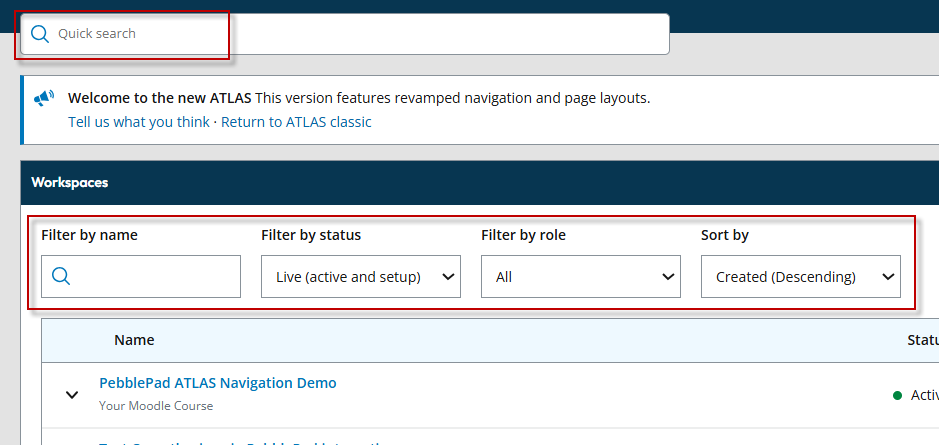Click the megaphone announcement icon
939x445 pixels.
[44, 98]
